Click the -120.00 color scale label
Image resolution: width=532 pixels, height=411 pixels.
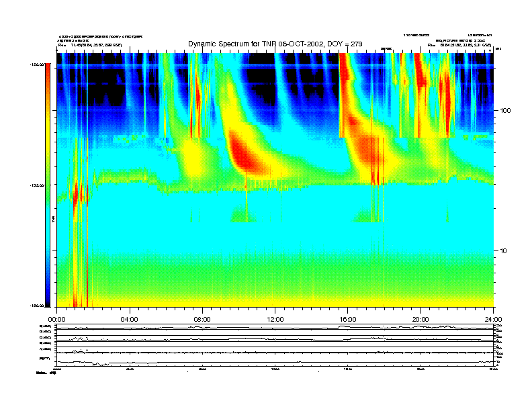[37, 64]
